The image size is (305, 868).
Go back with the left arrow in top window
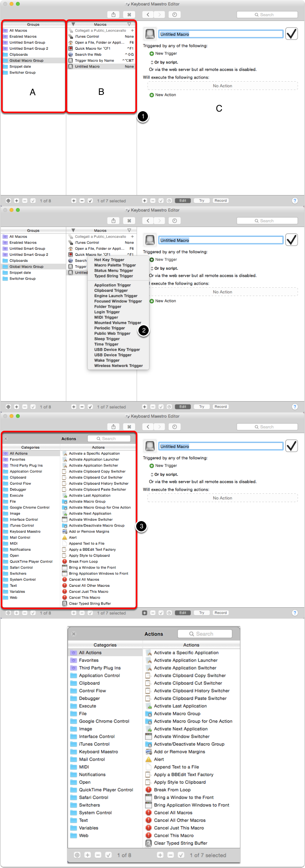click(x=148, y=14)
